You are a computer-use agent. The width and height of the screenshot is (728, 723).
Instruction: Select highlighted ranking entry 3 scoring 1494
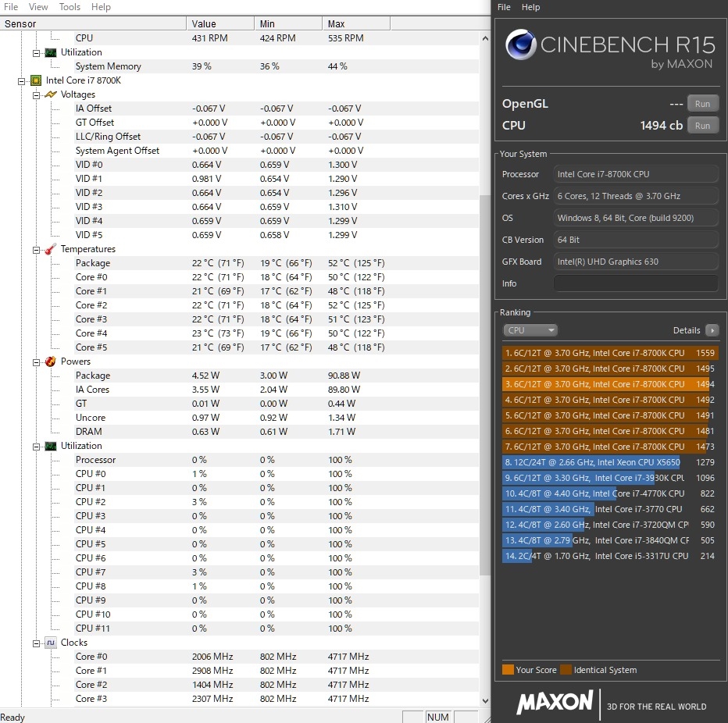[610, 384]
